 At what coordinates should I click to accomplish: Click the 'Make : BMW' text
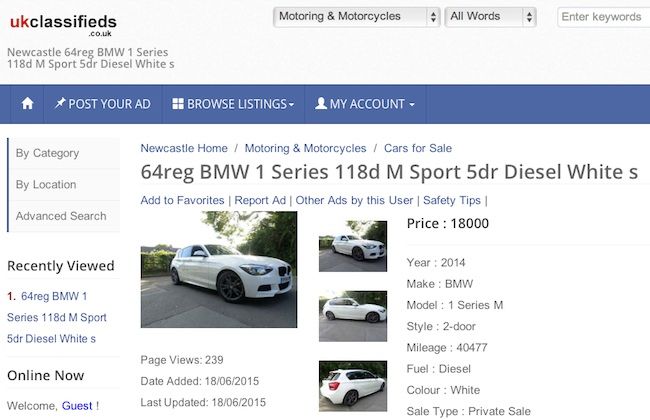[x=440, y=284]
